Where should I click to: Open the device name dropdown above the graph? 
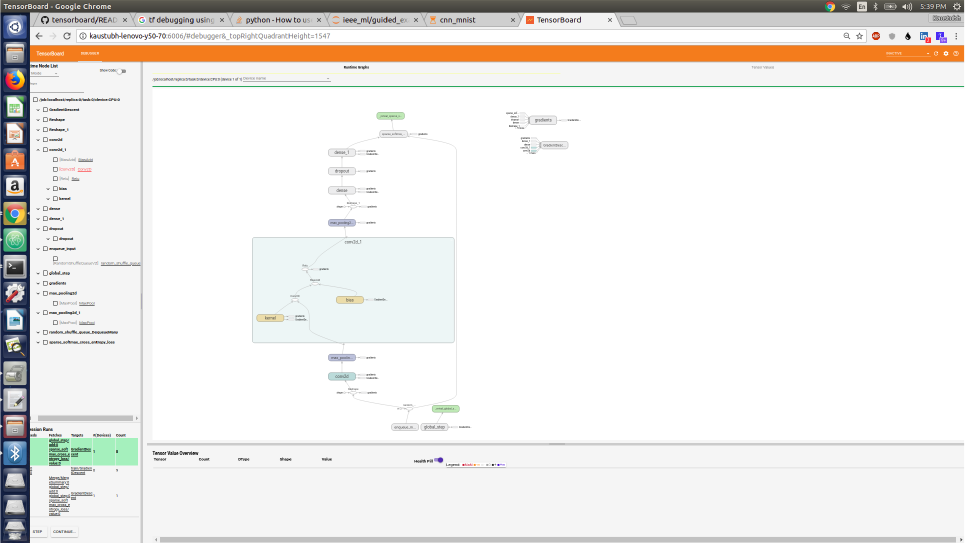(286, 79)
